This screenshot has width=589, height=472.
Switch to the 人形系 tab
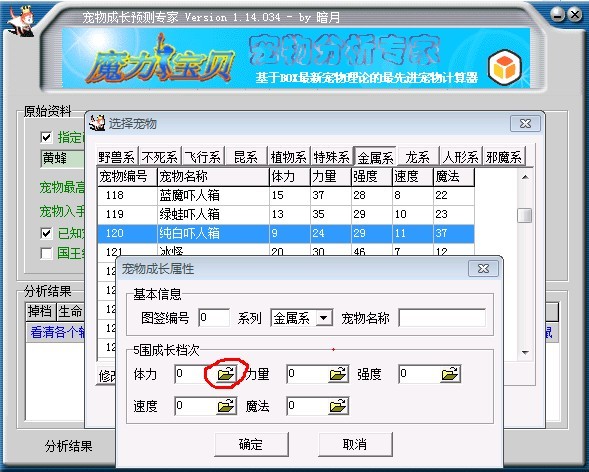461,157
